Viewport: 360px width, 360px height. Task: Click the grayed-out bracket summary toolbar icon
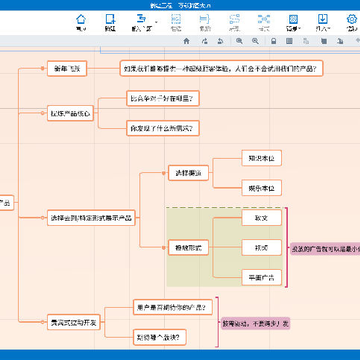205,19
